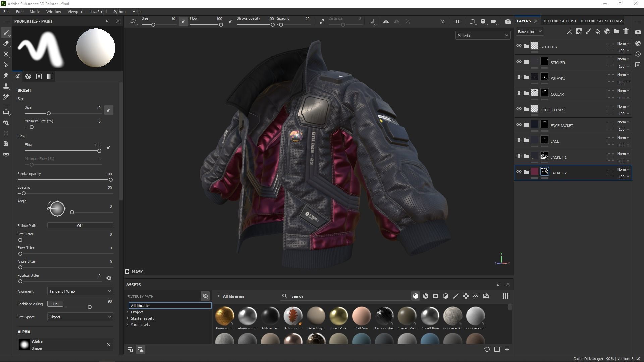Select the Smudge tool

click(x=6, y=75)
